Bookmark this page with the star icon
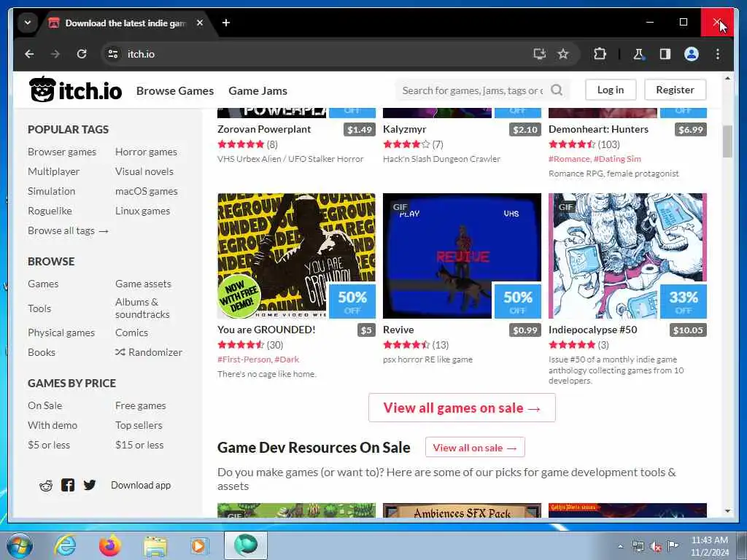Viewport: 747px width, 560px height. (x=563, y=54)
